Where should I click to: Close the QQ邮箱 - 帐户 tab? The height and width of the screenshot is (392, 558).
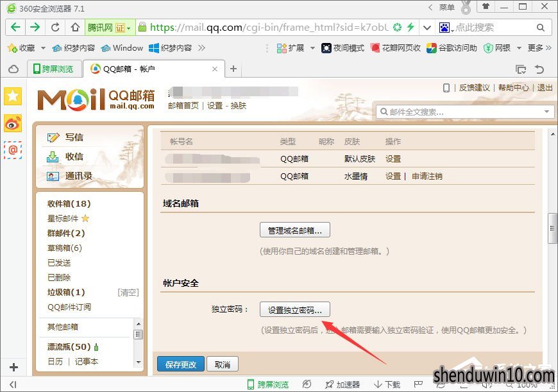(x=215, y=69)
